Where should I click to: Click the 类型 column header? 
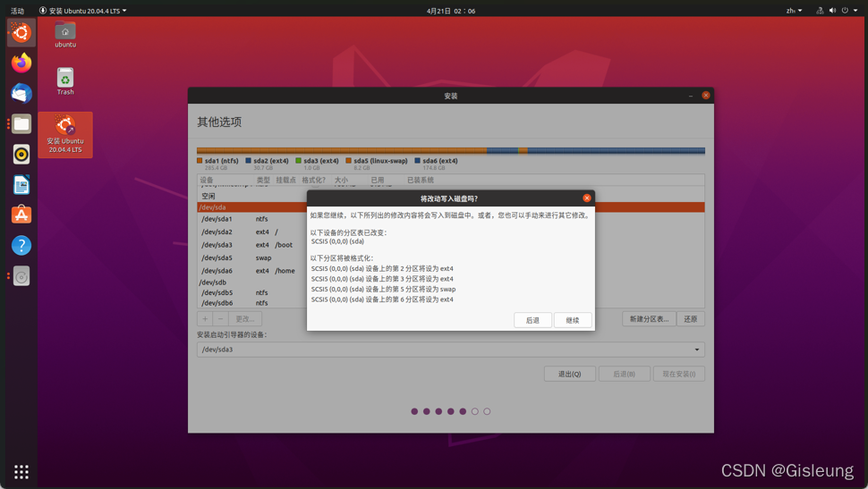click(263, 181)
